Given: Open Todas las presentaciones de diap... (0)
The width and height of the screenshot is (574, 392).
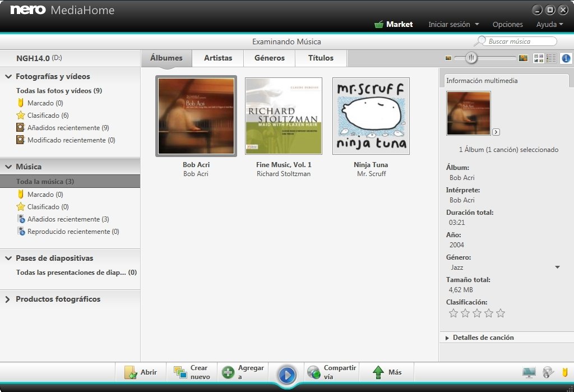Looking at the screenshot, I should pos(76,273).
